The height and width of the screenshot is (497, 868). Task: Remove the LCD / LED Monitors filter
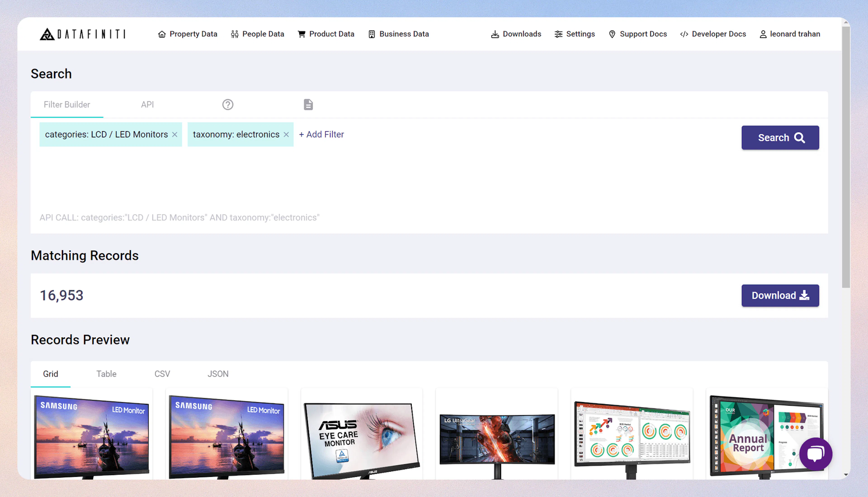(175, 135)
